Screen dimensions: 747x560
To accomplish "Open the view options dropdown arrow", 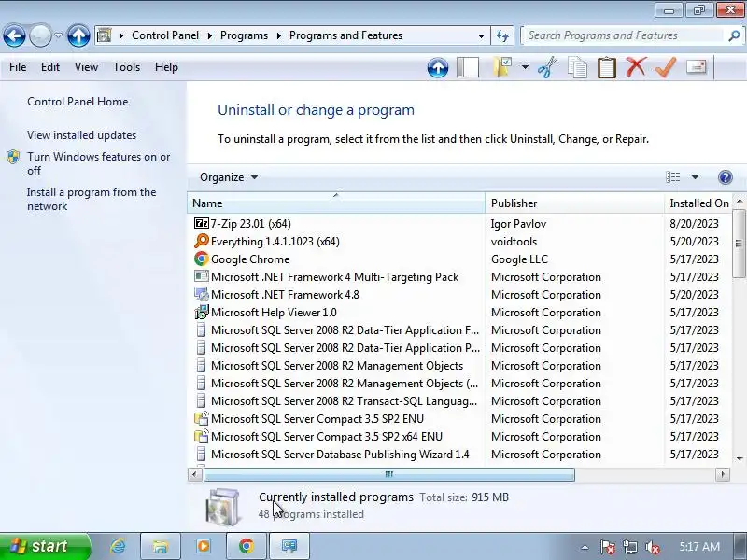I will (x=695, y=177).
